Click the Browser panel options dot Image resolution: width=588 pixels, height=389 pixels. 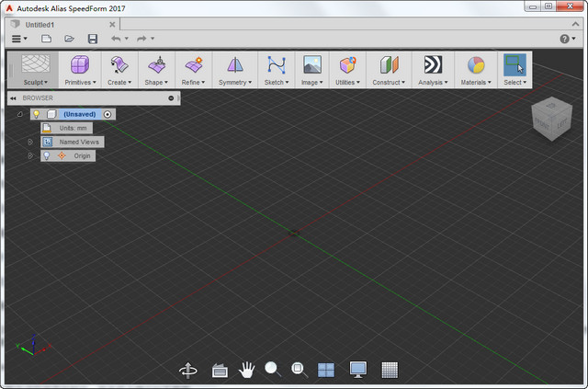click(x=171, y=98)
